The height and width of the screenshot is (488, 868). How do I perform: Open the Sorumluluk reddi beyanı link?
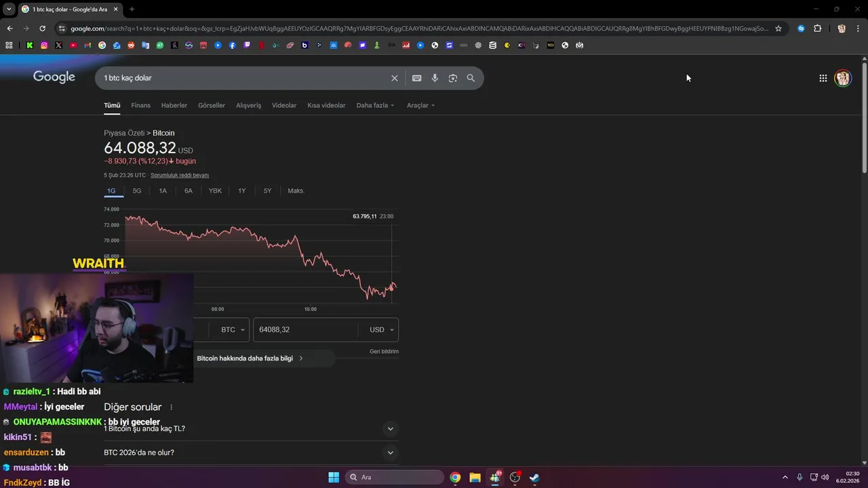(x=180, y=175)
